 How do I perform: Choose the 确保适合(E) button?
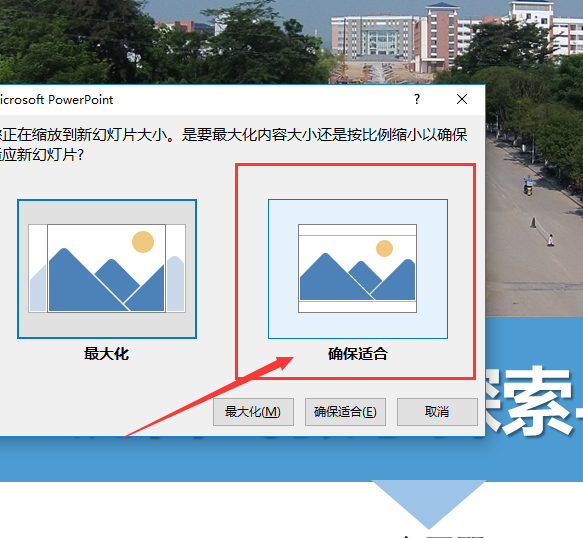click(x=345, y=412)
